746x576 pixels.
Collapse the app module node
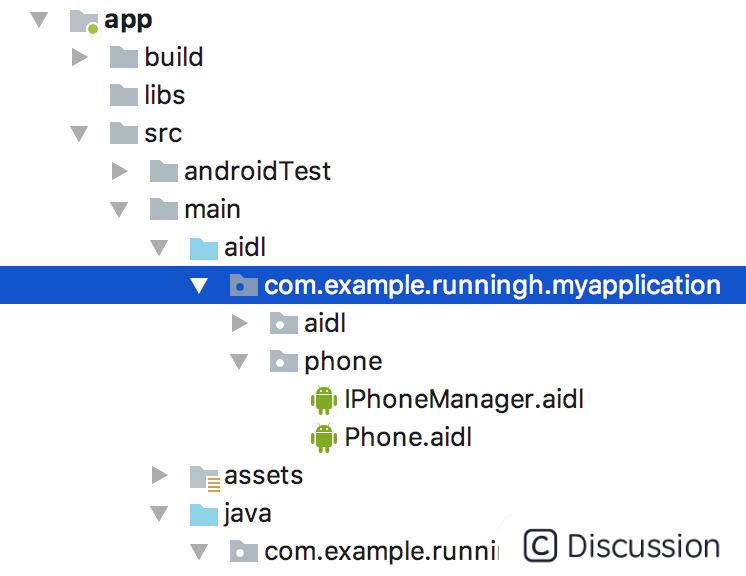click(39, 20)
